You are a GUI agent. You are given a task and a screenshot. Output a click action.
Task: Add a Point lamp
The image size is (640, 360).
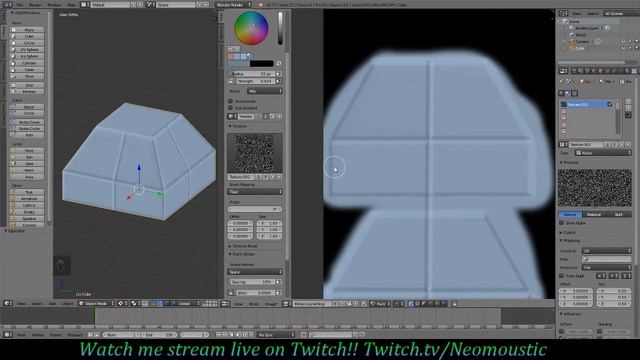[x=27, y=151]
